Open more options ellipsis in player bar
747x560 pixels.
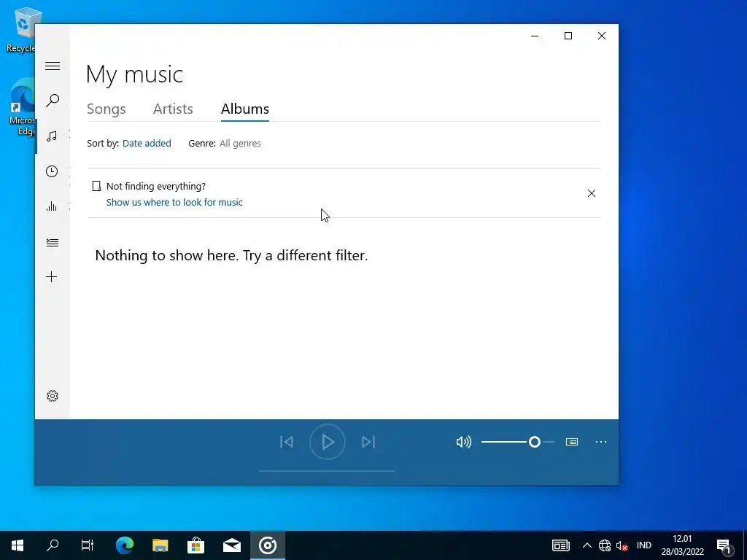pos(601,443)
